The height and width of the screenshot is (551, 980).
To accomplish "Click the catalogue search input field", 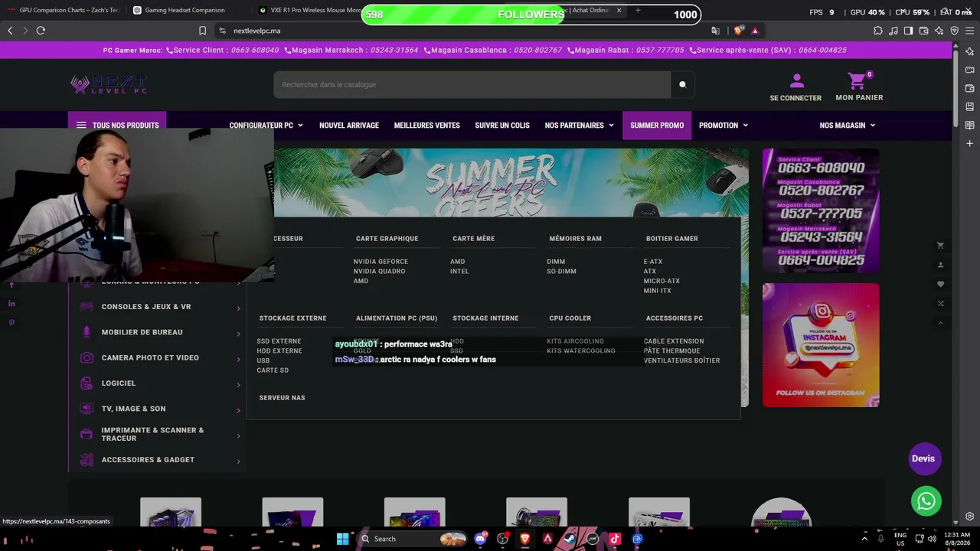I will coord(472,85).
